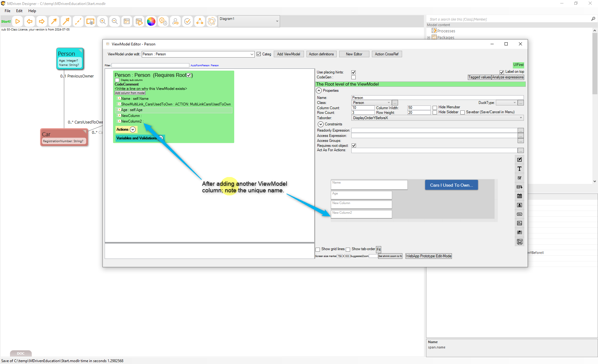The image size is (598, 364).
Task: Click the back arrow navigation icon
Action: pyautogui.click(x=30, y=21)
